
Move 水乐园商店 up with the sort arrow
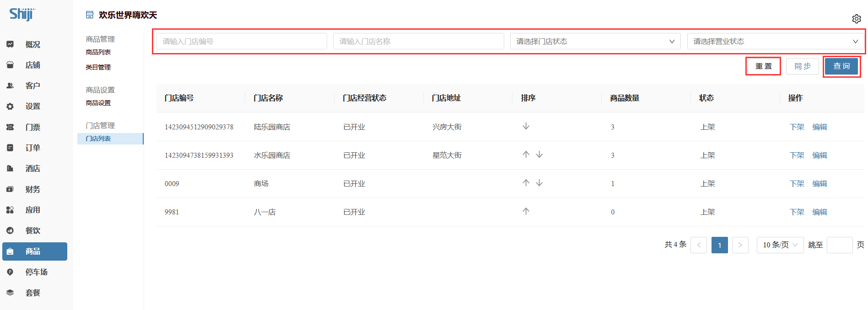point(526,155)
